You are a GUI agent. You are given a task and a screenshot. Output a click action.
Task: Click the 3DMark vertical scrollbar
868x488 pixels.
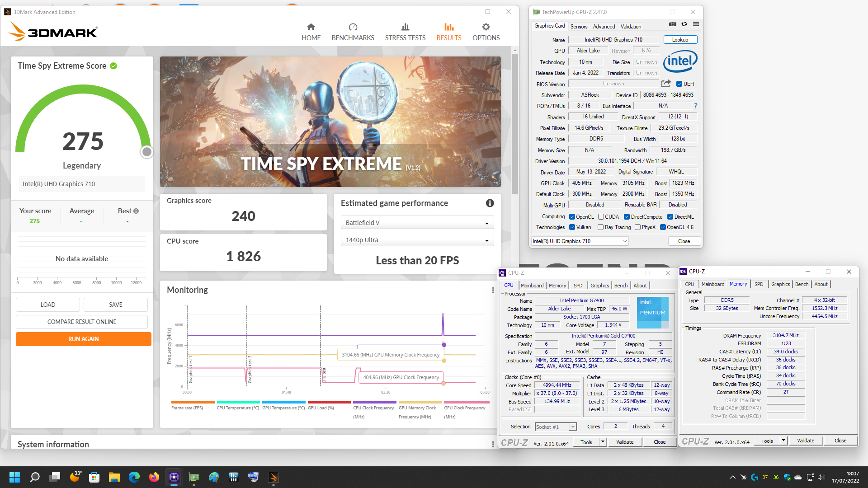click(x=515, y=123)
